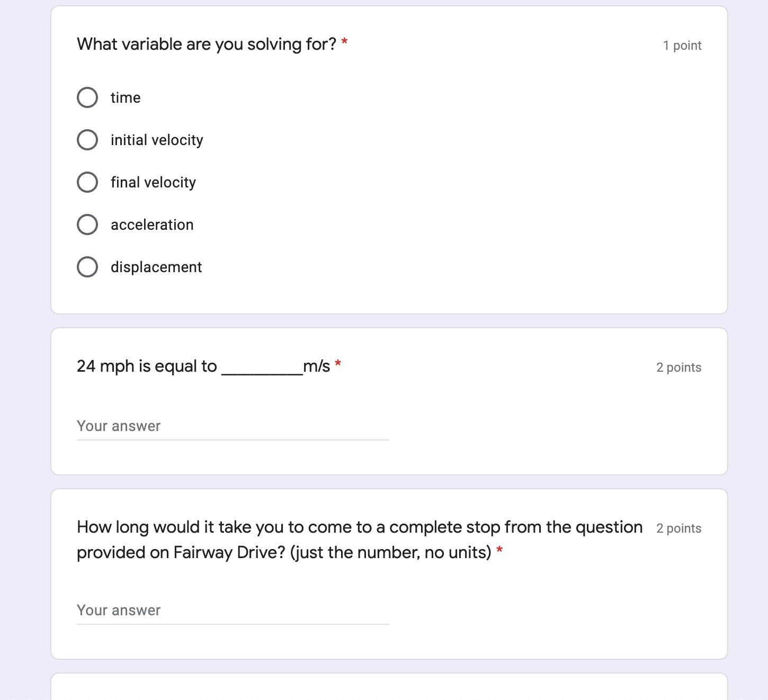Click the "displacement" label text
Viewport: 768px width, 700px height.
coord(156,267)
